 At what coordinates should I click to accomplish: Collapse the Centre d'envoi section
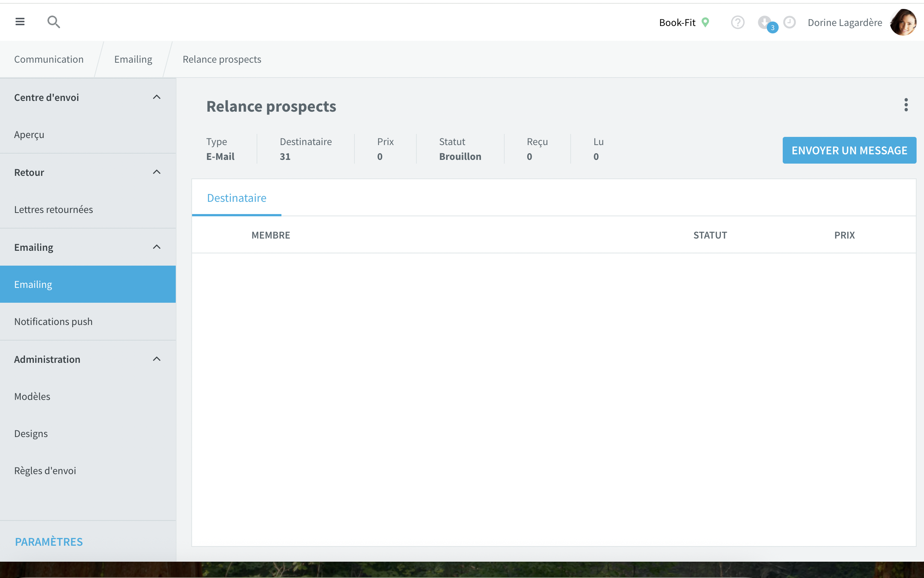coord(156,97)
